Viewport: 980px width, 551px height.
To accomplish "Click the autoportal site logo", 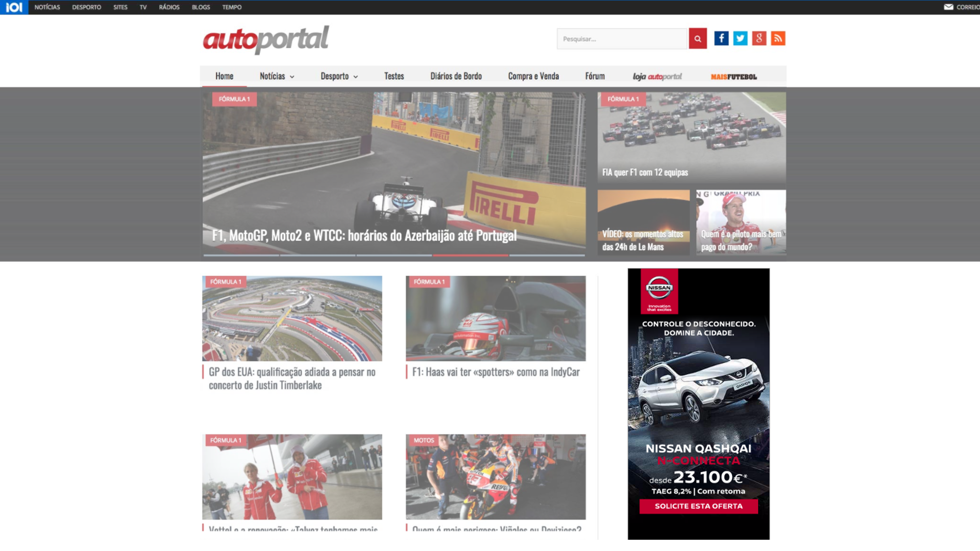I will (266, 39).
